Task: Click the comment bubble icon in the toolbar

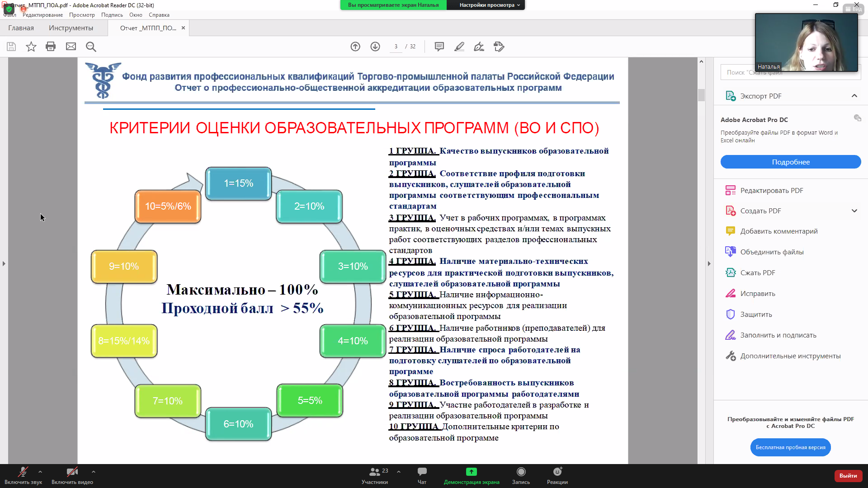Action: point(439,47)
